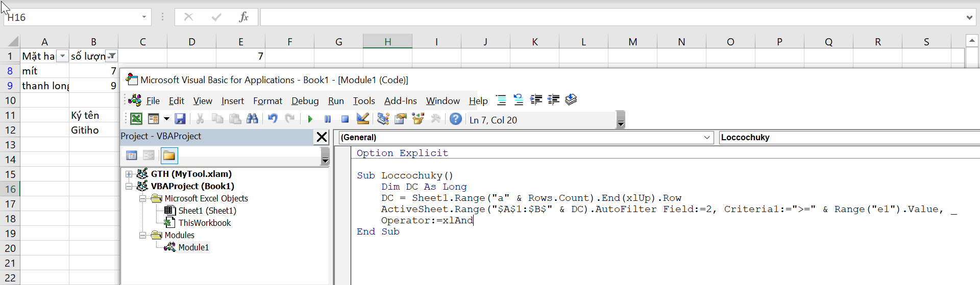Open the Add-Ins menu

coord(401,101)
